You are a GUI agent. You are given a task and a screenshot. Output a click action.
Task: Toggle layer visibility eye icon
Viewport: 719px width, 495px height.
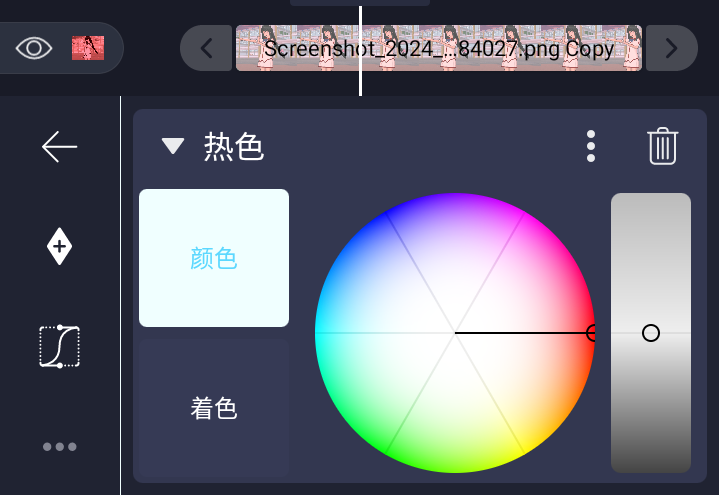[x=34, y=48]
